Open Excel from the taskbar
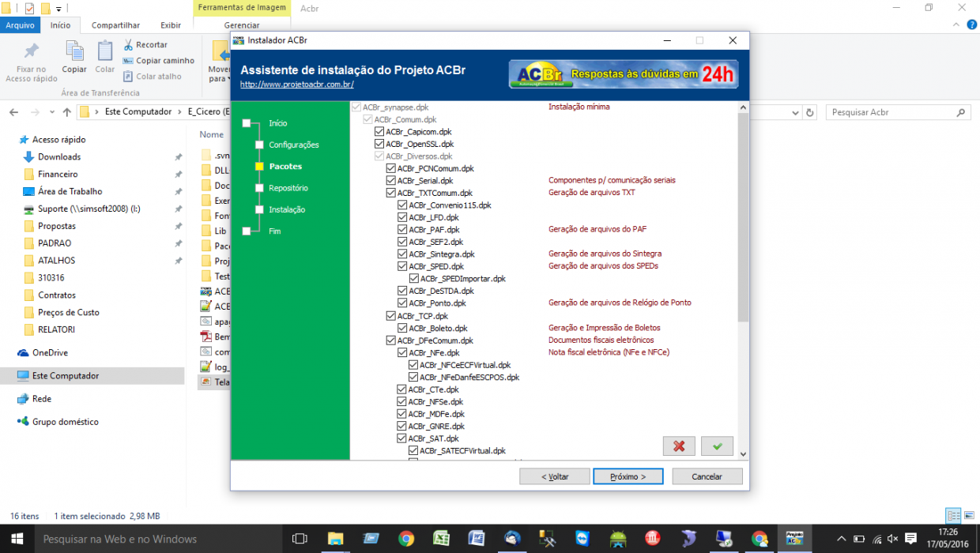The width and height of the screenshot is (980, 553). click(x=441, y=539)
